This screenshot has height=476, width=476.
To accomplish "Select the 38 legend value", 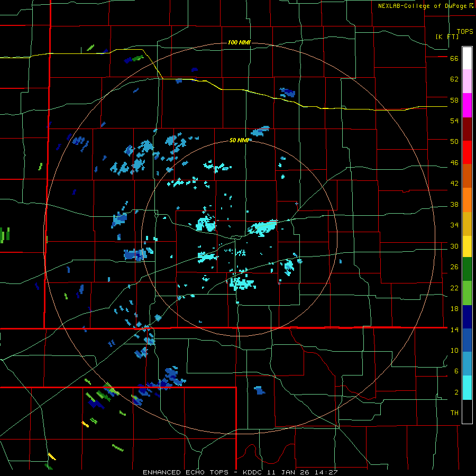I will point(454,205).
